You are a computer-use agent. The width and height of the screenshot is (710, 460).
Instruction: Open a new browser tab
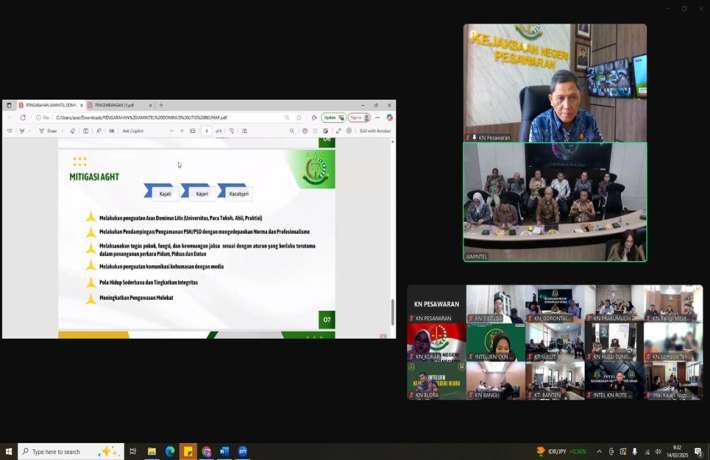[x=161, y=105]
